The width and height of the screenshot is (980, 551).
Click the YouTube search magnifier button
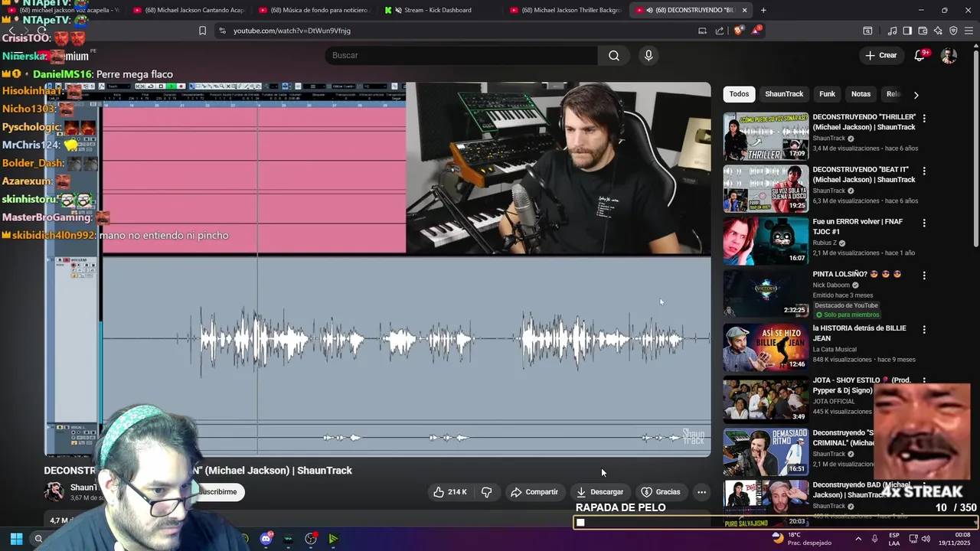click(614, 55)
